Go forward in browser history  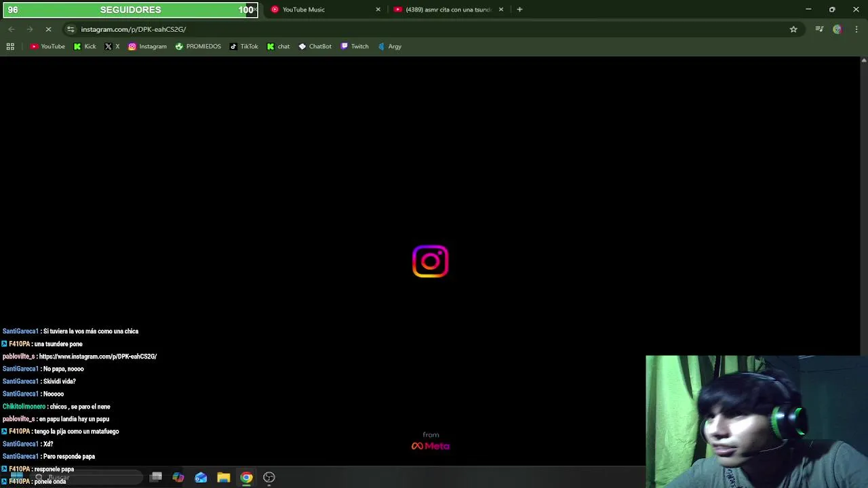click(x=30, y=29)
